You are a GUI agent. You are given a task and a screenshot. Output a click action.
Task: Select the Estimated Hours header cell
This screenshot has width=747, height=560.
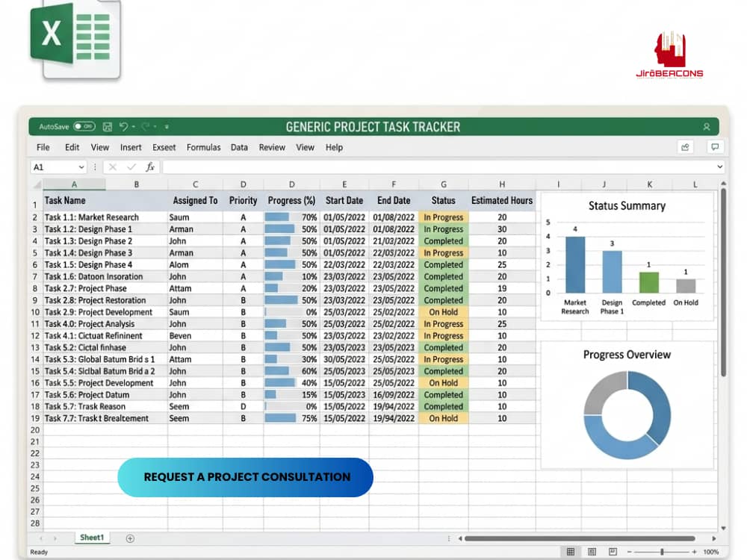tap(502, 200)
